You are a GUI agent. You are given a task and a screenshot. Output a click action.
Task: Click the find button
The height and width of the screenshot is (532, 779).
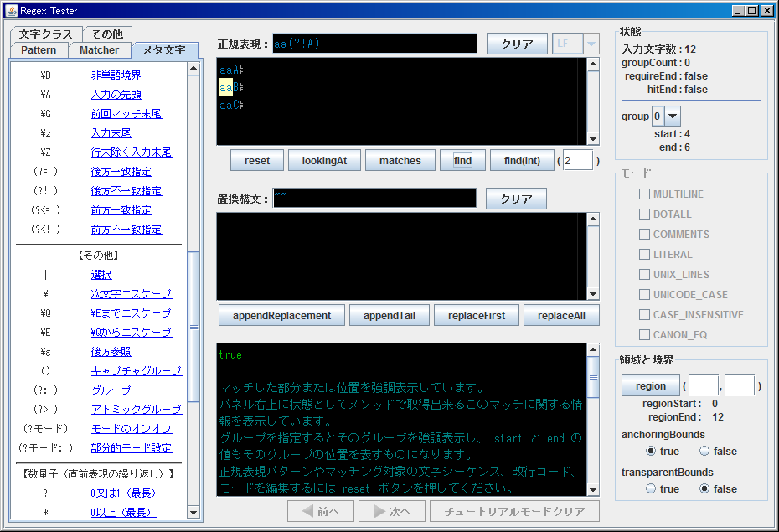click(x=462, y=160)
